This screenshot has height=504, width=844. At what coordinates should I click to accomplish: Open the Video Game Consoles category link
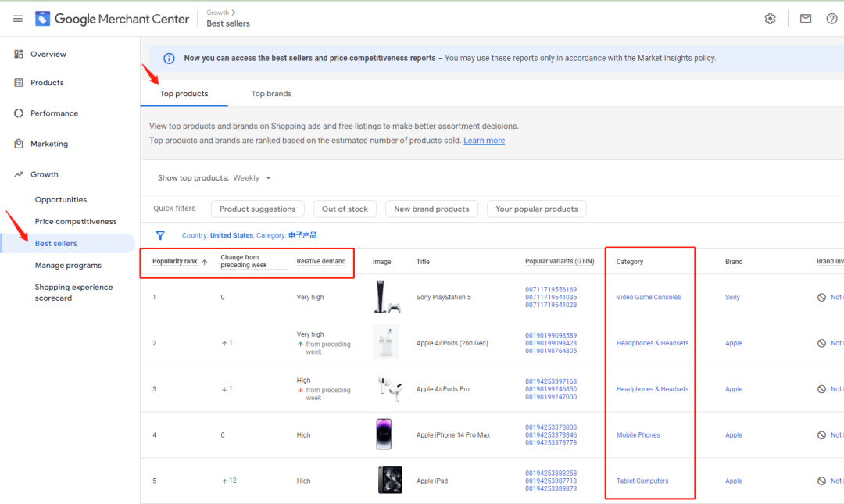(x=648, y=297)
